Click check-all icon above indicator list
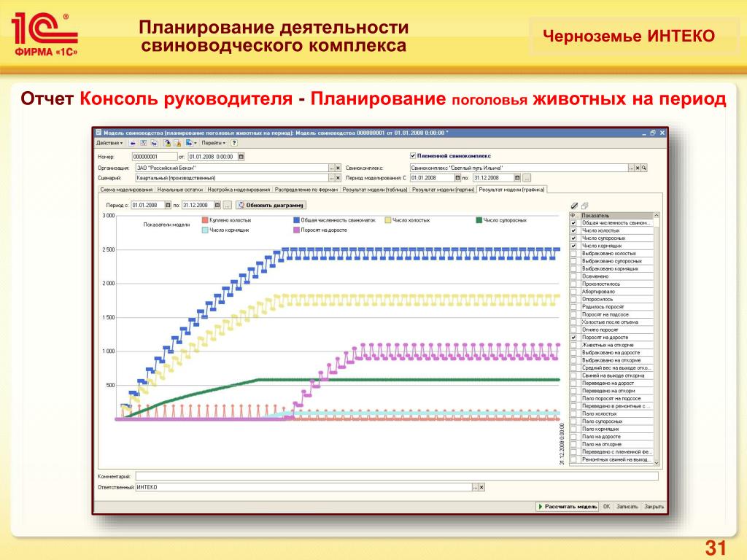This screenshot has height=560, width=747. (574, 206)
